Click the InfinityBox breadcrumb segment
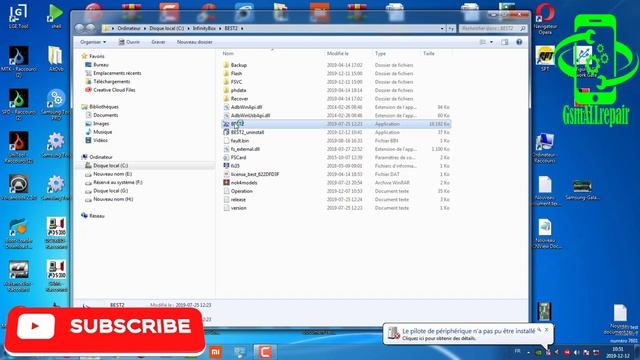640x360 pixels. [204, 29]
